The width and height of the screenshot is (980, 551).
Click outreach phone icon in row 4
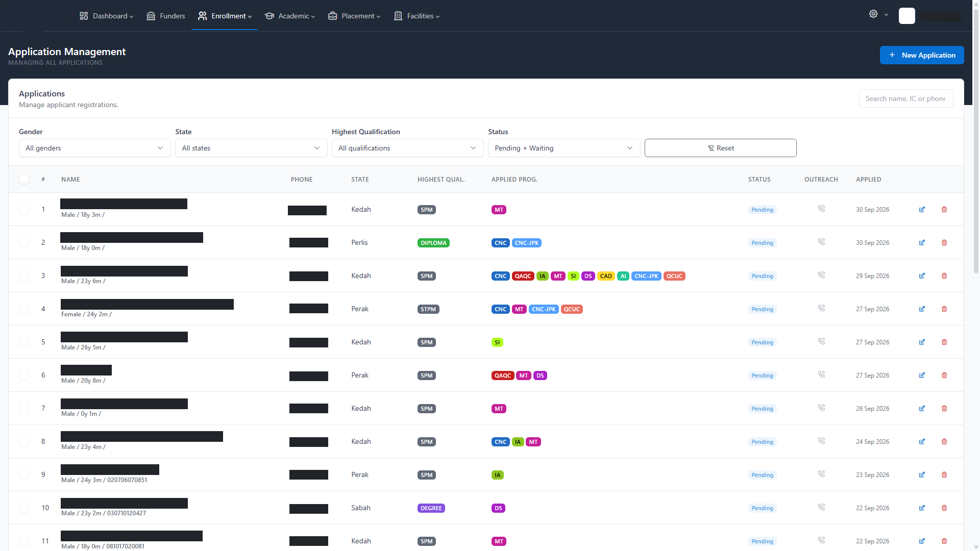[821, 308]
